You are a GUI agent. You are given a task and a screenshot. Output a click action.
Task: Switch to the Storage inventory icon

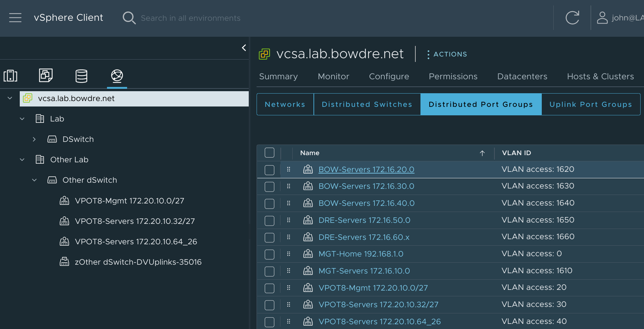81,76
